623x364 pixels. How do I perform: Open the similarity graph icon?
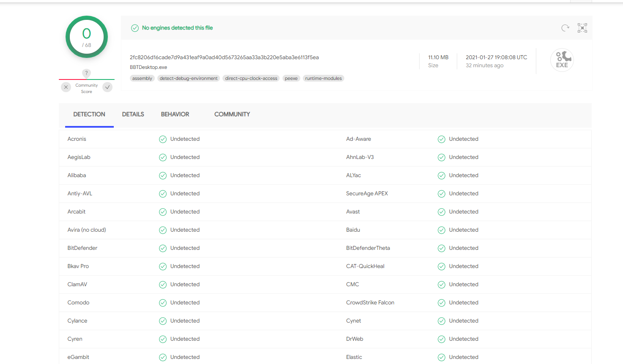tap(582, 28)
